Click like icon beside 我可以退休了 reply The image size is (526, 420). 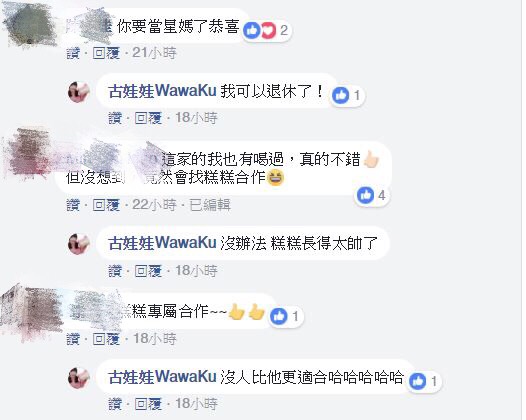click(x=340, y=95)
